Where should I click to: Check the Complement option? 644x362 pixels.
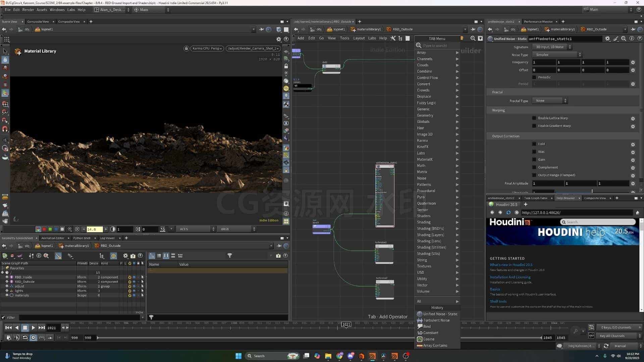(534, 168)
